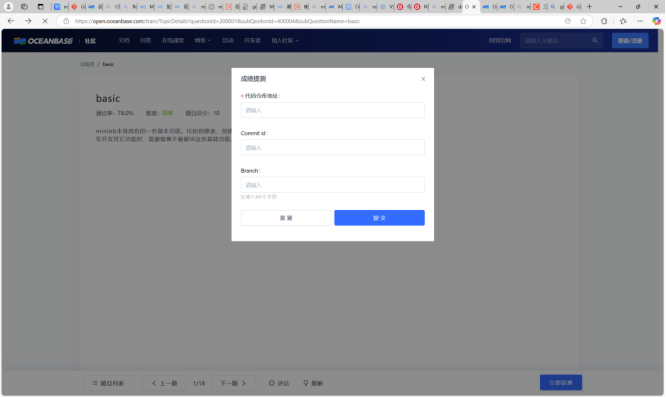Open the 活动 navigation item
Image resolution: width=666 pixels, height=397 pixels.
point(228,40)
